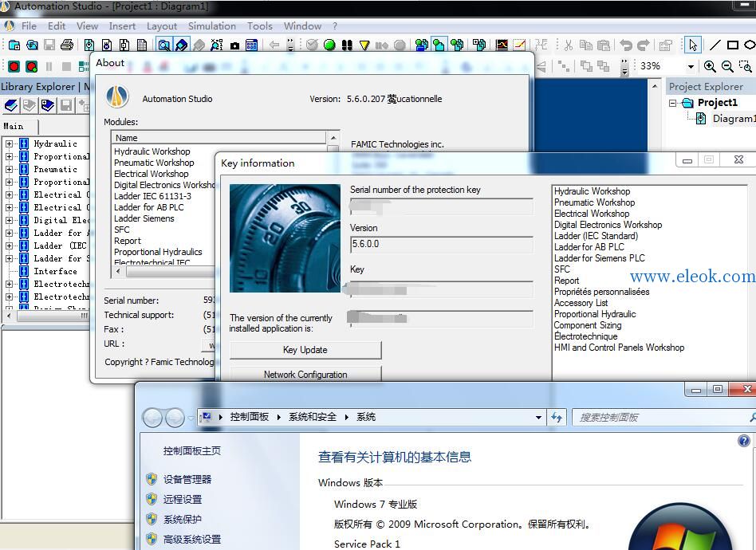Click the Print toolbar icon
This screenshot has width=756, height=550.
coord(67,45)
